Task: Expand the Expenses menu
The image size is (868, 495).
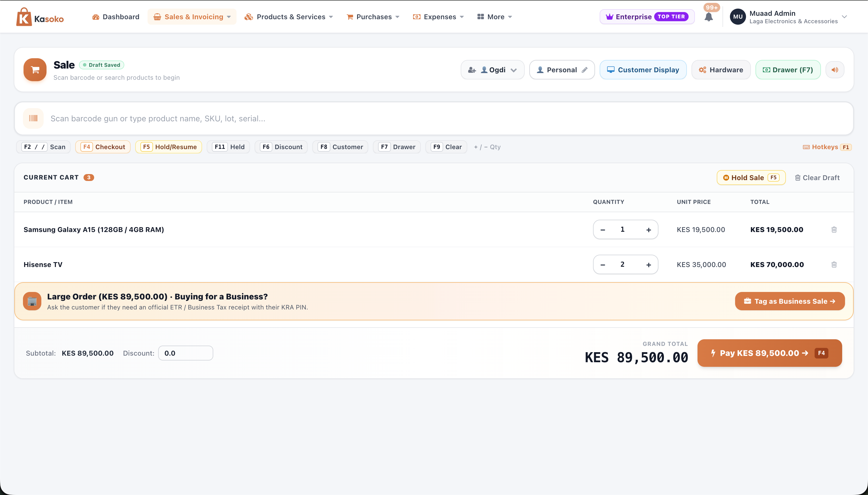Action: (x=438, y=17)
